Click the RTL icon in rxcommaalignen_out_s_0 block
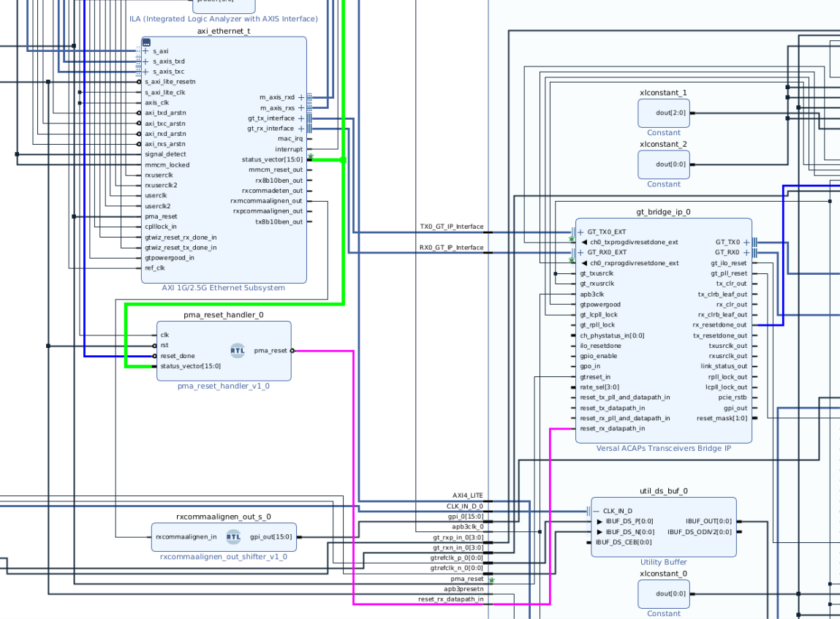 [233, 537]
